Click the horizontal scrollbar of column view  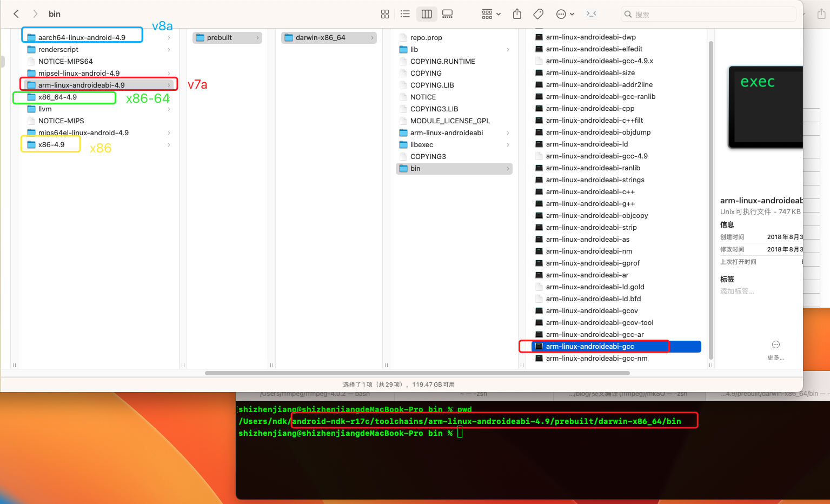click(x=417, y=373)
